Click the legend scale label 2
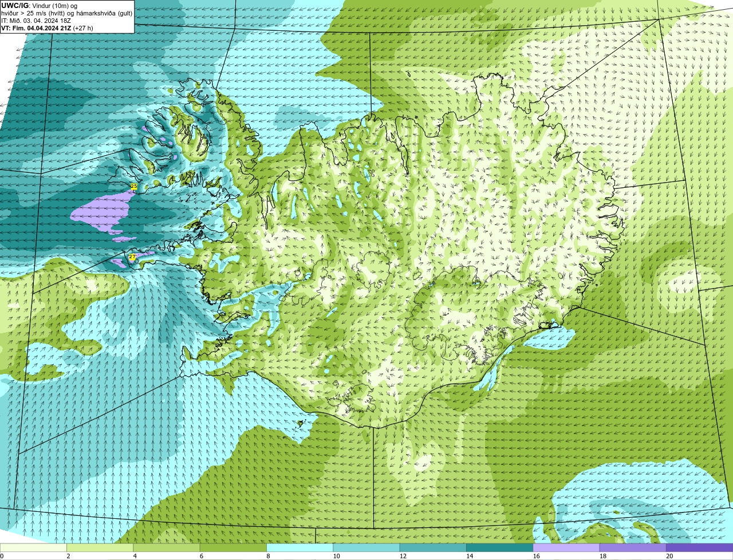Screen dimensions: 733x560 pyautogui.click(x=68, y=556)
